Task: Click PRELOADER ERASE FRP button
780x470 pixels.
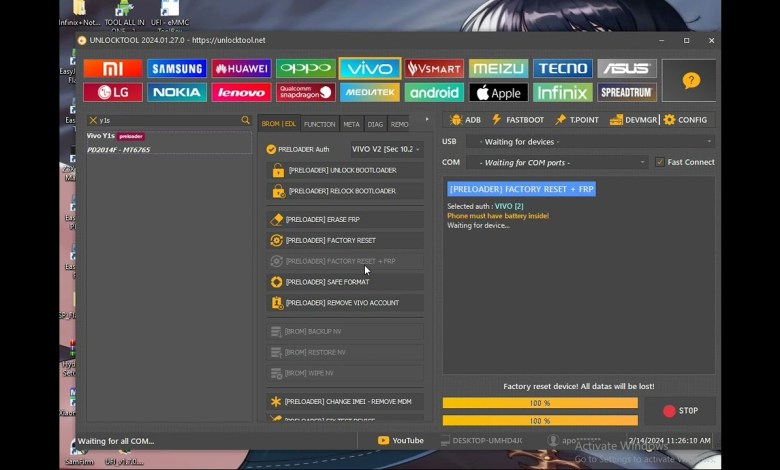Action: point(343,219)
